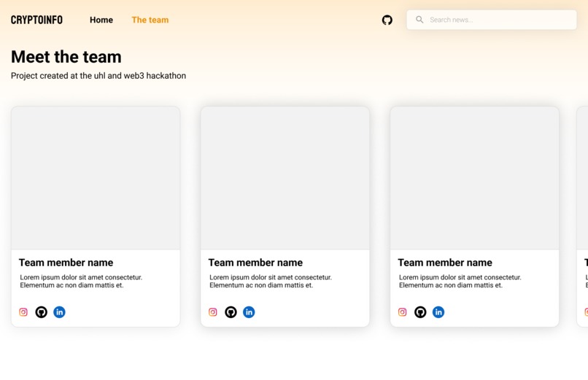The width and height of the screenshot is (588, 380).
Task: Open LinkedIn icon on the first team card
Action: tap(59, 311)
